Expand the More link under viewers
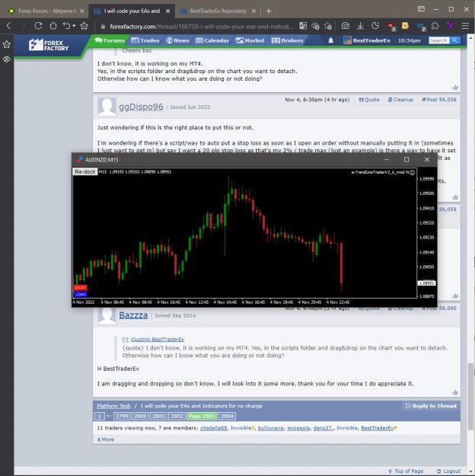Screen dimensions: 475x476 coord(105,439)
